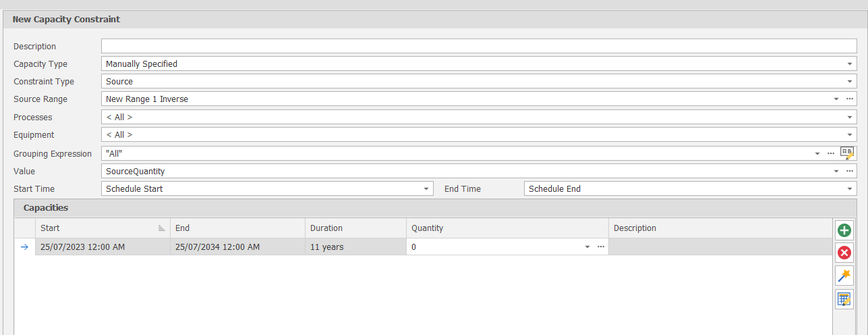Open the End Time dropdown

tap(850, 189)
